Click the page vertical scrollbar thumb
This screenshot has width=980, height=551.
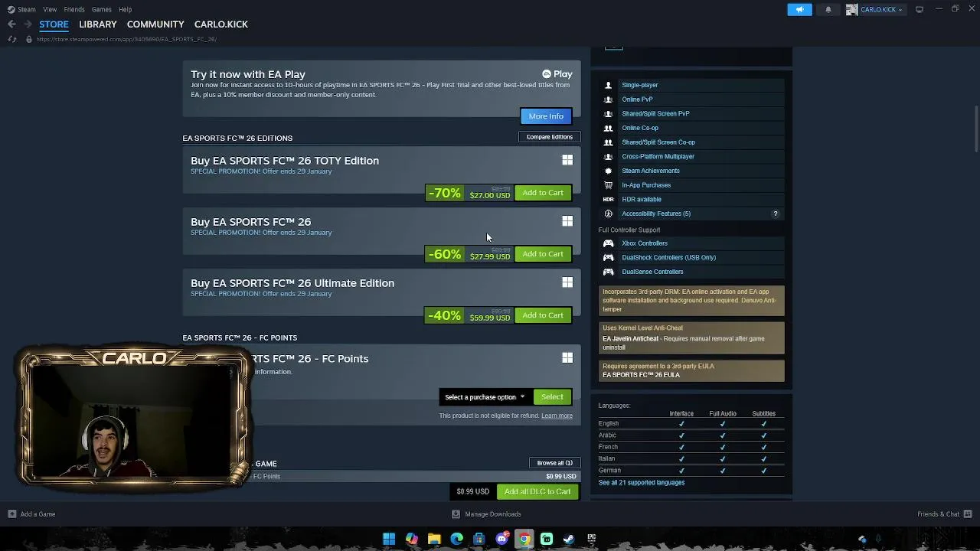click(976, 129)
